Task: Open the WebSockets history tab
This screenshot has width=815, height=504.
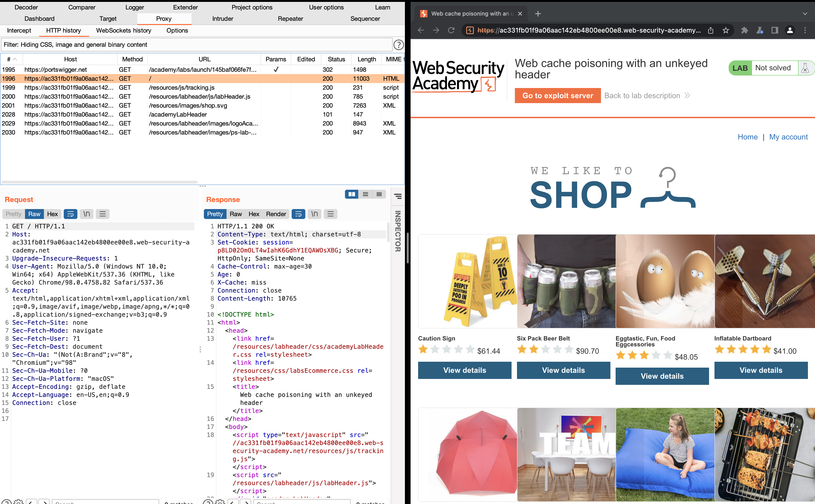Action: (x=123, y=30)
